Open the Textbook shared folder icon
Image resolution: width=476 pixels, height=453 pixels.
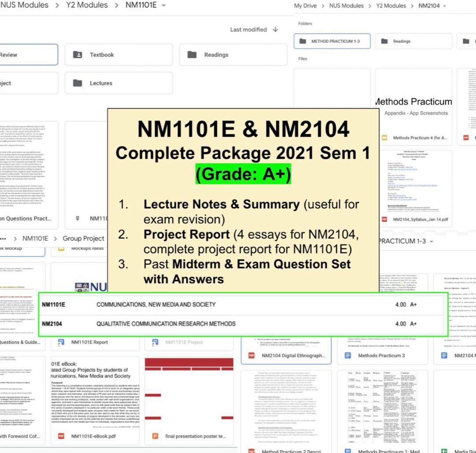(78, 55)
